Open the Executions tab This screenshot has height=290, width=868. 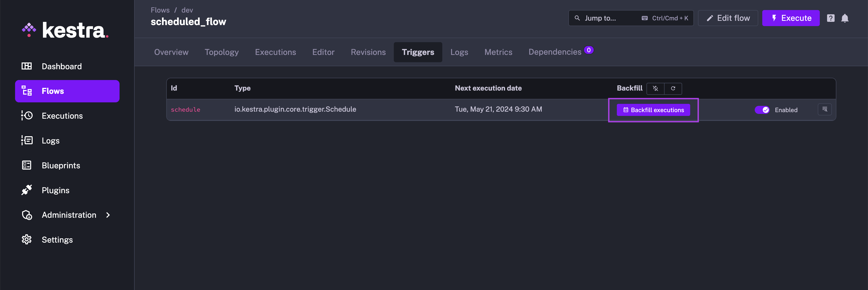point(275,52)
